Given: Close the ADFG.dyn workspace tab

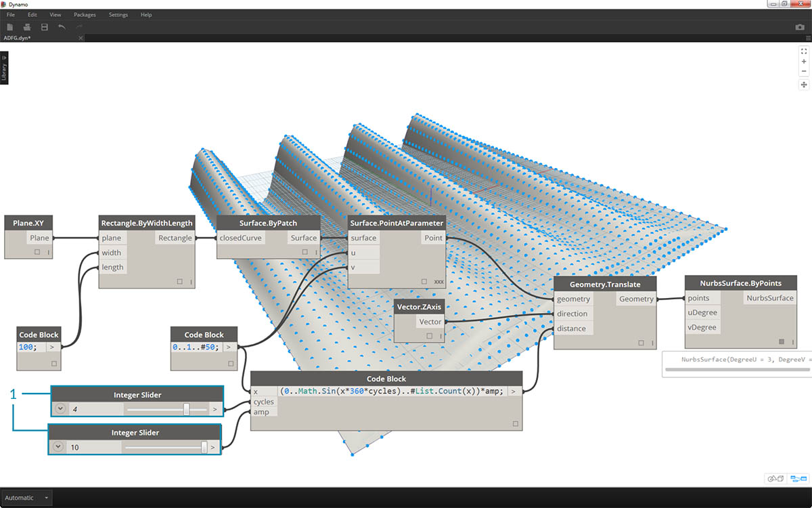Looking at the screenshot, I should [81, 38].
